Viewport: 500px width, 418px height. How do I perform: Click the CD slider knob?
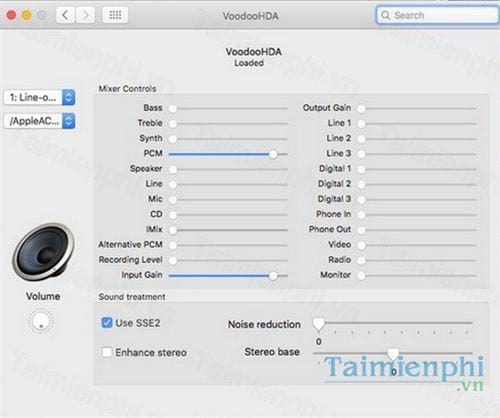coord(173,215)
